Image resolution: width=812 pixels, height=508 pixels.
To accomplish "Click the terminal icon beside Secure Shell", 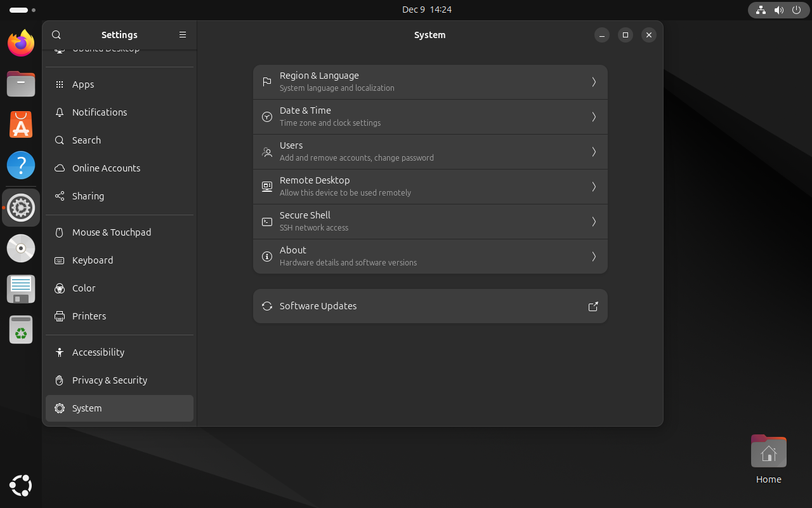I will pyautogui.click(x=267, y=222).
